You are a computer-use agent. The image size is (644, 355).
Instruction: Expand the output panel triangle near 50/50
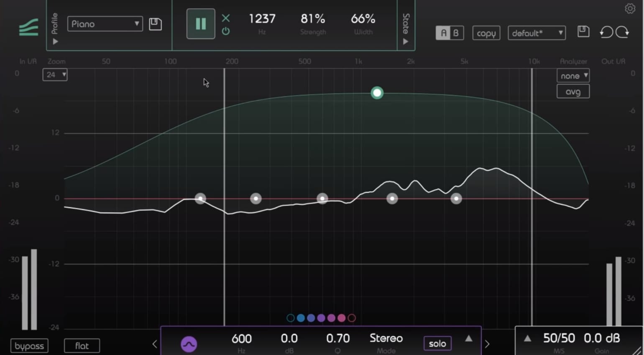pyautogui.click(x=527, y=338)
